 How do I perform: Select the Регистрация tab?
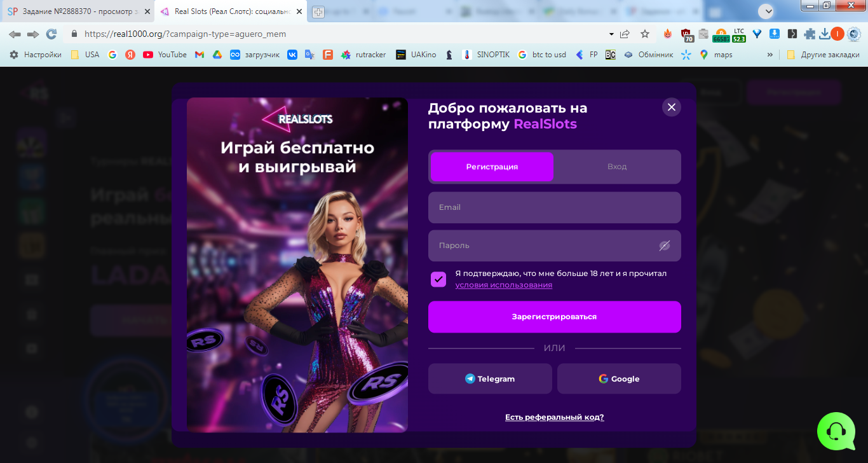click(492, 167)
